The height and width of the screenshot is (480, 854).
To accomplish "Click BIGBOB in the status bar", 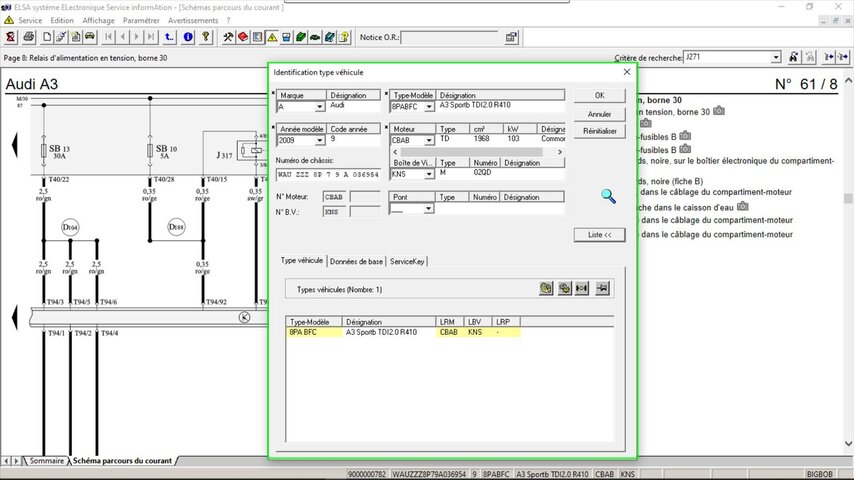I will point(819,475).
